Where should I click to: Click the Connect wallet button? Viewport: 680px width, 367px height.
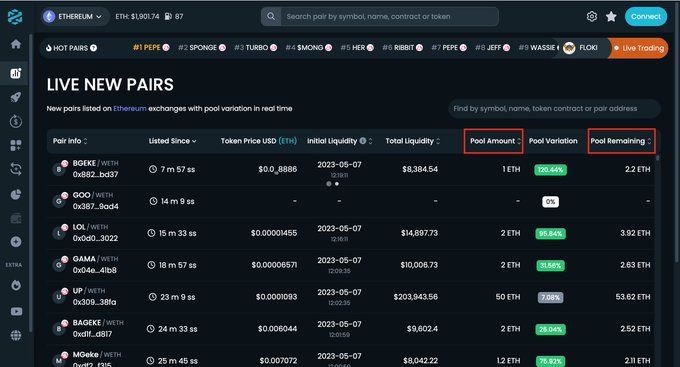pos(646,16)
